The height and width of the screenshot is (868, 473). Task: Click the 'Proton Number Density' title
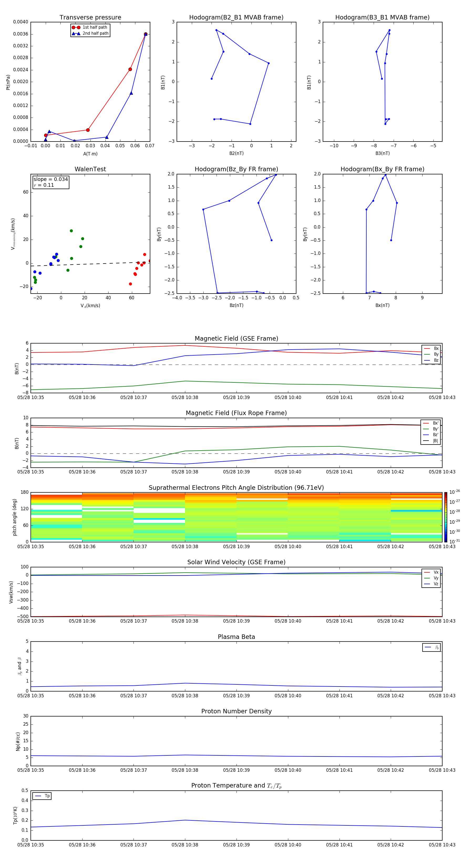[236, 711]
